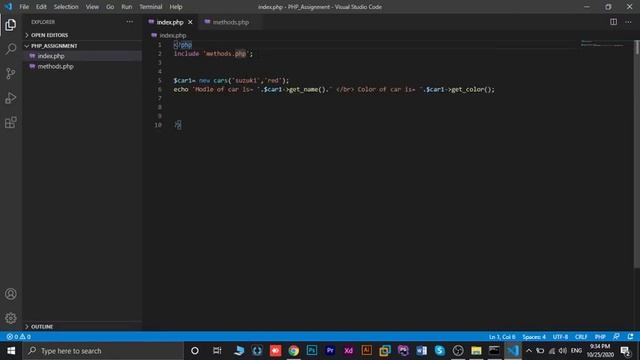640x360 pixels.
Task: Click the Cortana circle icon
Action: pos(195,351)
